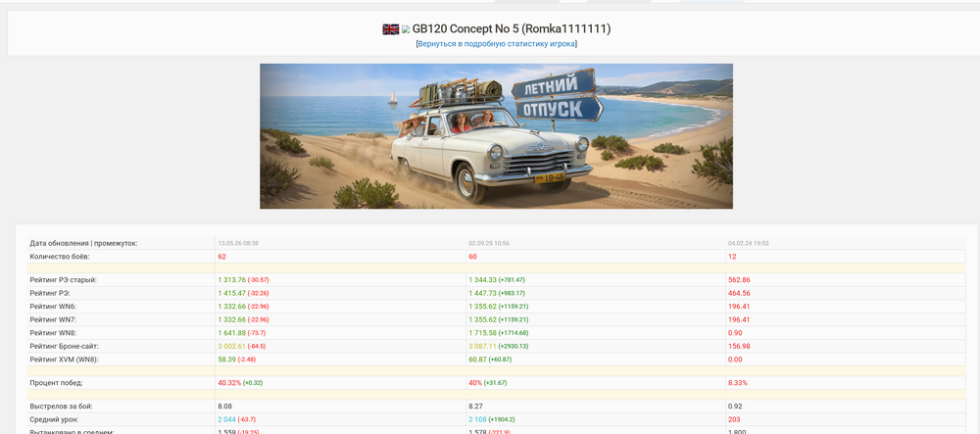Select win rate '8.33%'
Image resolution: width=980 pixels, height=434 pixels.
(x=738, y=383)
